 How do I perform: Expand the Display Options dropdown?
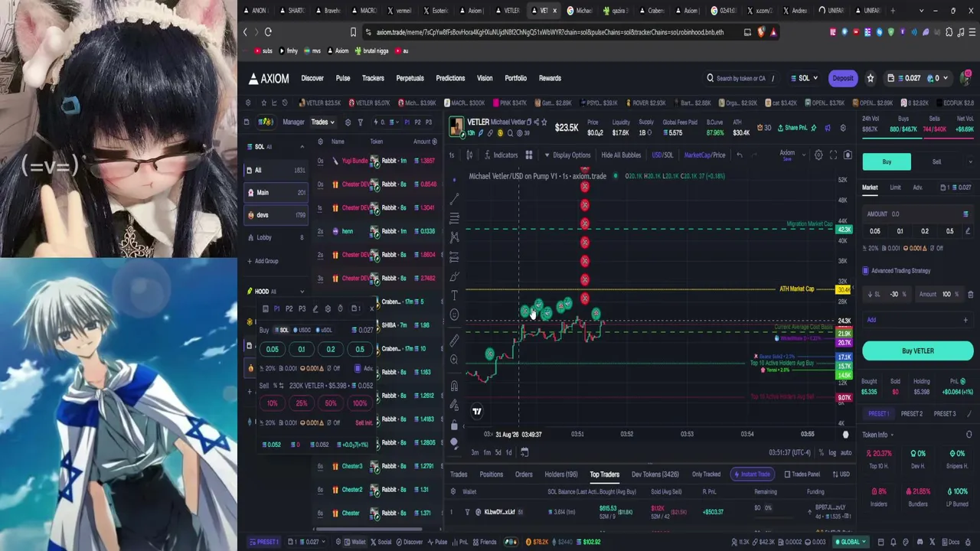567,155
